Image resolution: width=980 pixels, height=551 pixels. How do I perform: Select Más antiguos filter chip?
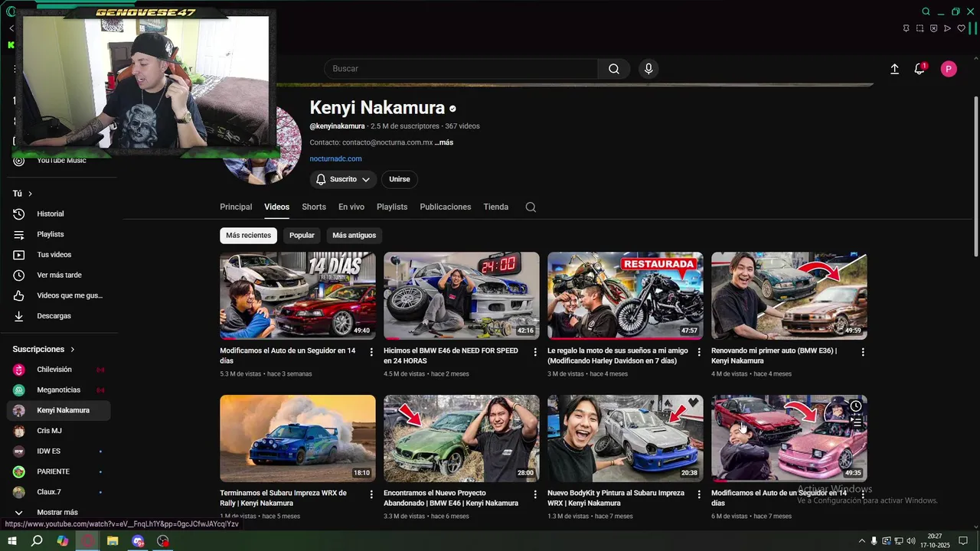click(x=354, y=236)
